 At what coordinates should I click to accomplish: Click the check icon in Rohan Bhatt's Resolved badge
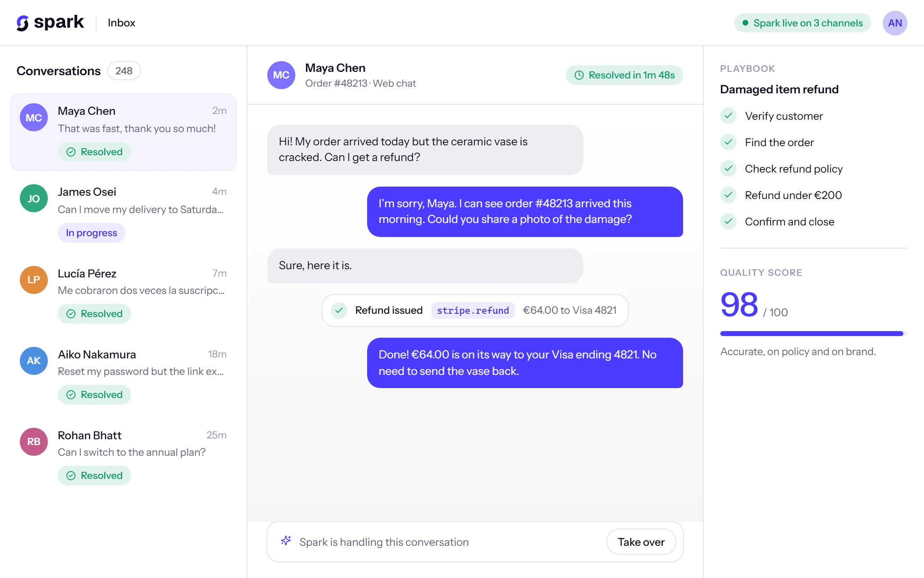[71, 476]
